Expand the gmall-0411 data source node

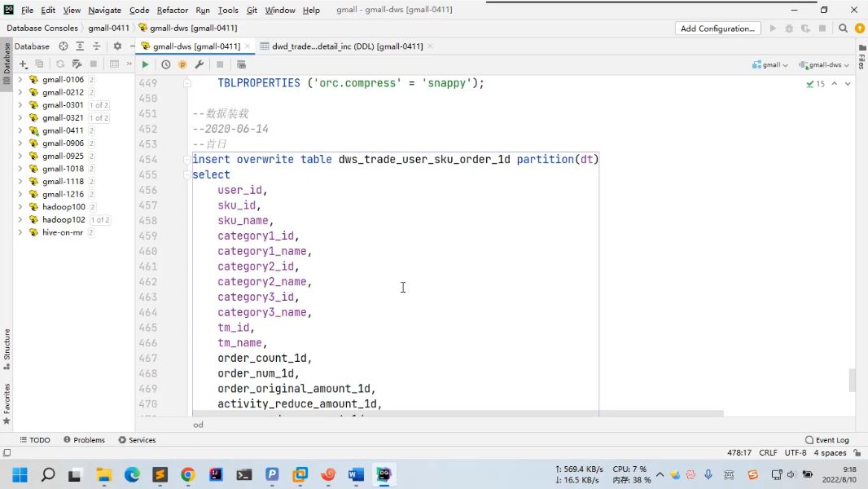click(20, 130)
